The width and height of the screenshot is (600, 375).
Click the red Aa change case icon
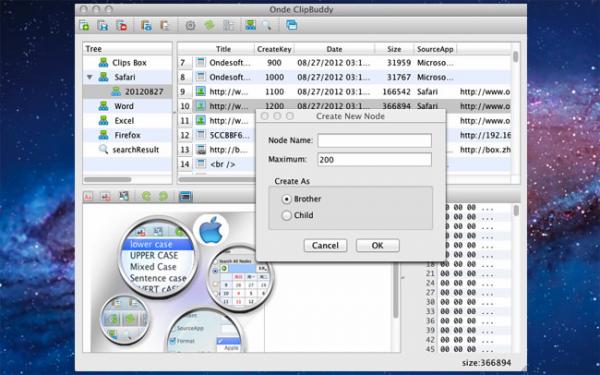[88, 197]
